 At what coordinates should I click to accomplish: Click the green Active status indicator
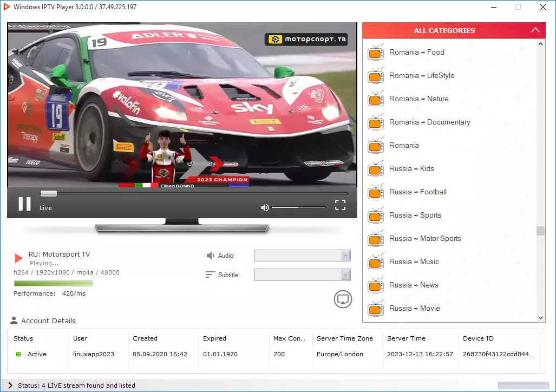point(18,354)
